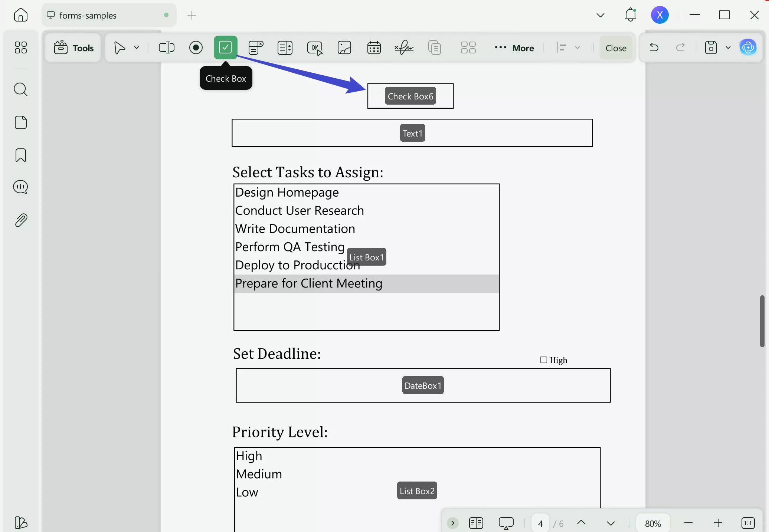Undo the last action
This screenshot has height=532, width=769.
point(654,47)
